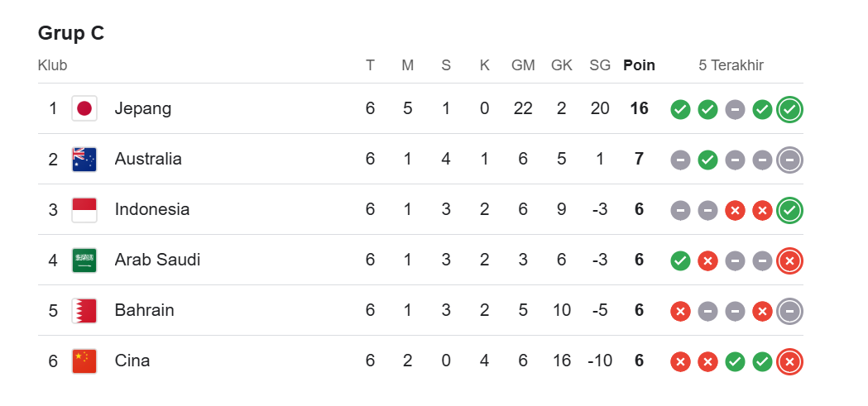
Task: Click the Indonesia flag icon
Action: (x=84, y=210)
